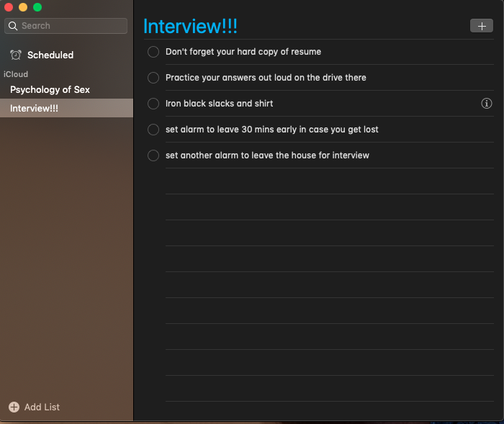This screenshot has width=504, height=424.
Task: Maximize the window with green button
Action: tap(37, 6)
